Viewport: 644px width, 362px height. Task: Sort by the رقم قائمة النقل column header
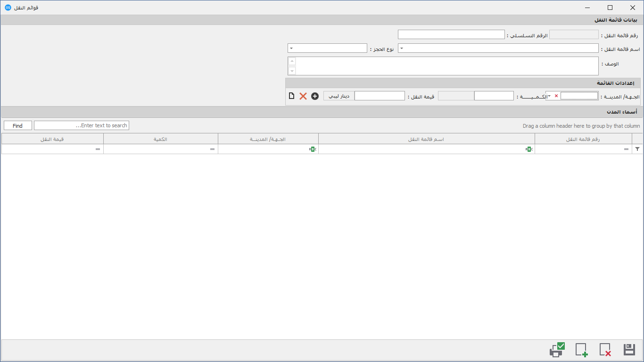[x=583, y=139]
